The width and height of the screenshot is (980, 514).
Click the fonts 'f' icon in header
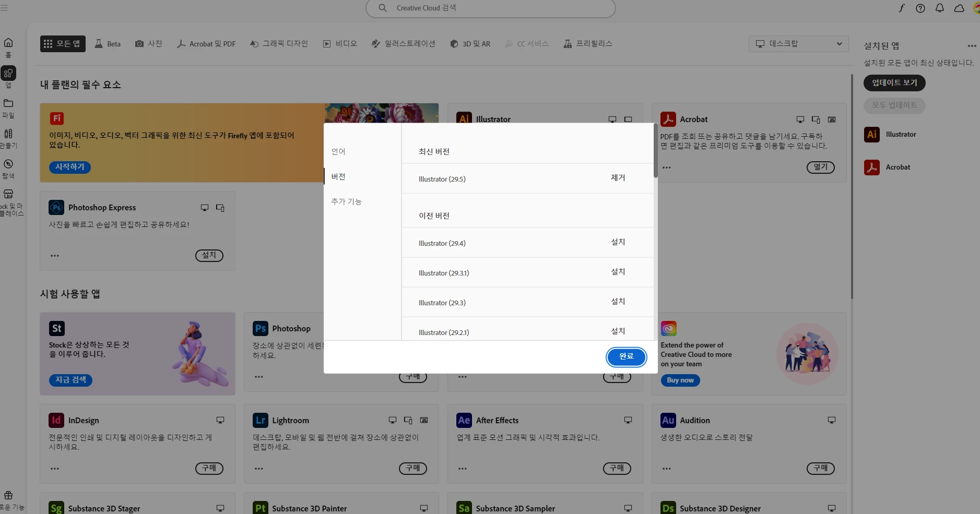point(902,8)
